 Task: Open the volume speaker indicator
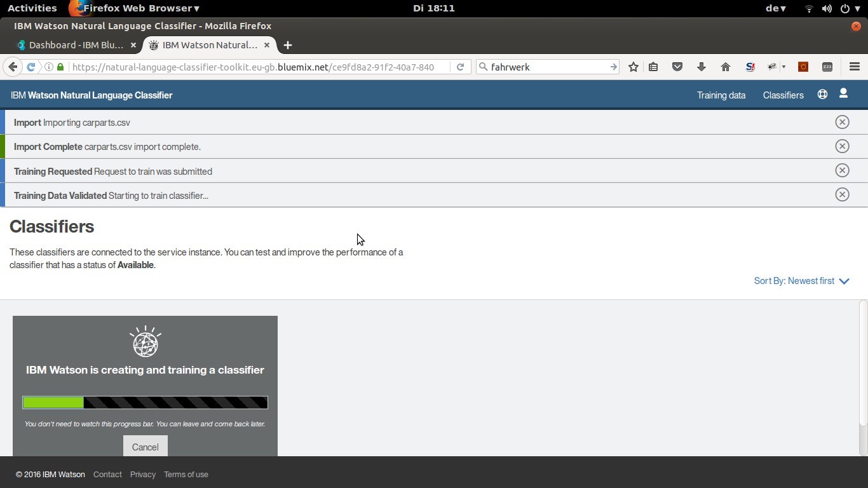(x=827, y=8)
